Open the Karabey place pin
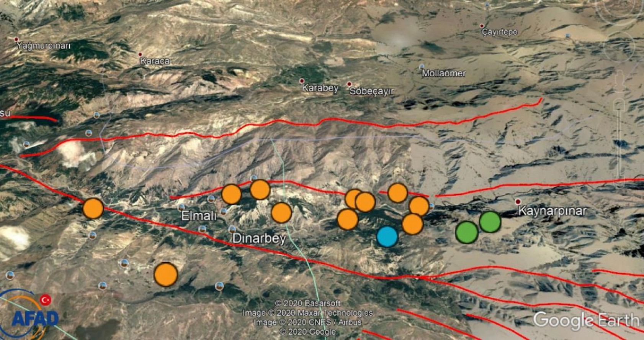Image resolution: width=644 pixels, height=340 pixels. point(302,81)
